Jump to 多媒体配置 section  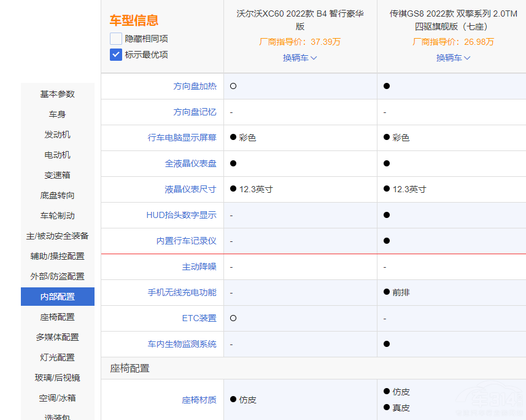pos(57,337)
